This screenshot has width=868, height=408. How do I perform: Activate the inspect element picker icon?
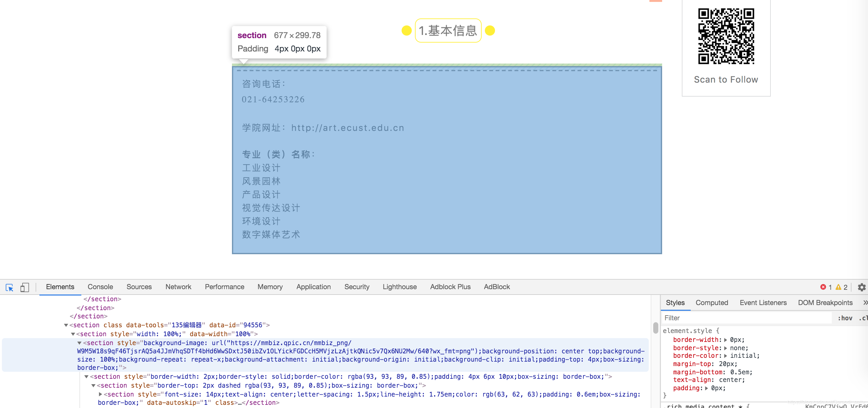tap(10, 287)
